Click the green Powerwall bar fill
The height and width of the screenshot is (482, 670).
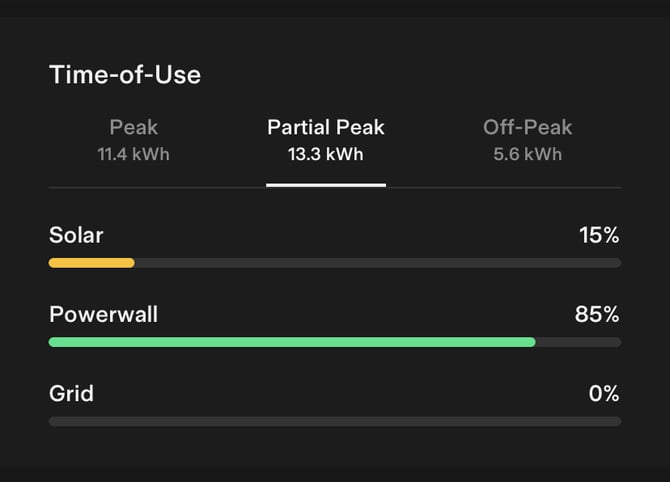click(292, 342)
